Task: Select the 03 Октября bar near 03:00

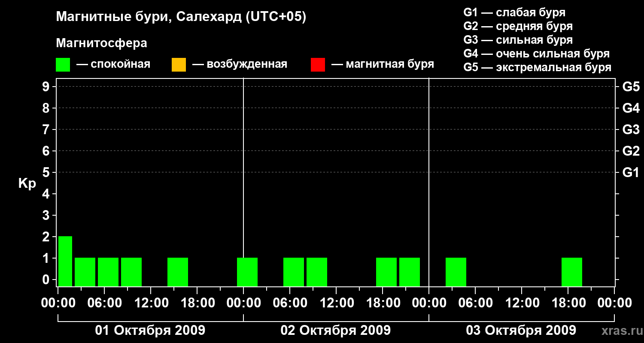Action: [x=456, y=272]
